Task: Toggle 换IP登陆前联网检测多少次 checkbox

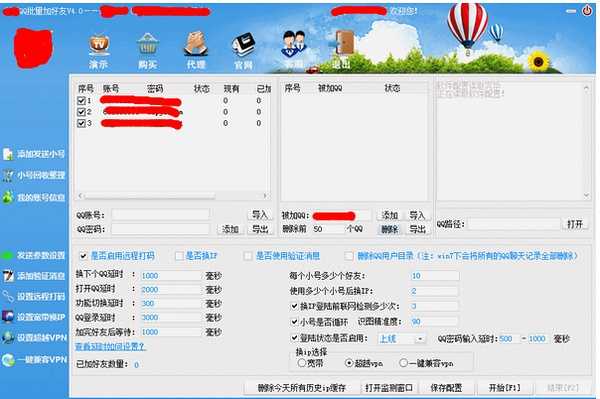Action: click(294, 306)
